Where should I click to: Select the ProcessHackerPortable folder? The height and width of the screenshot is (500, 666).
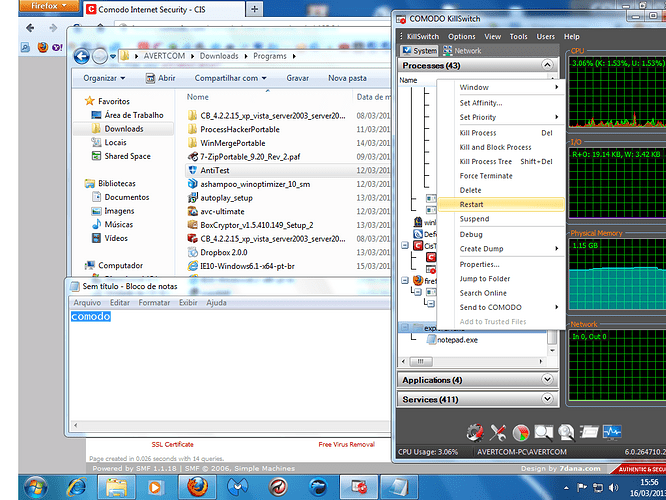pyautogui.click(x=240, y=130)
